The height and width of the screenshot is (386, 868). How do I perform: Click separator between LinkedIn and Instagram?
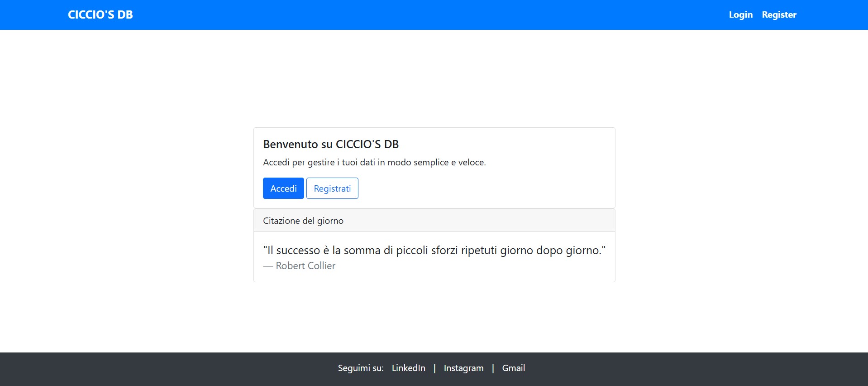point(434,368)
